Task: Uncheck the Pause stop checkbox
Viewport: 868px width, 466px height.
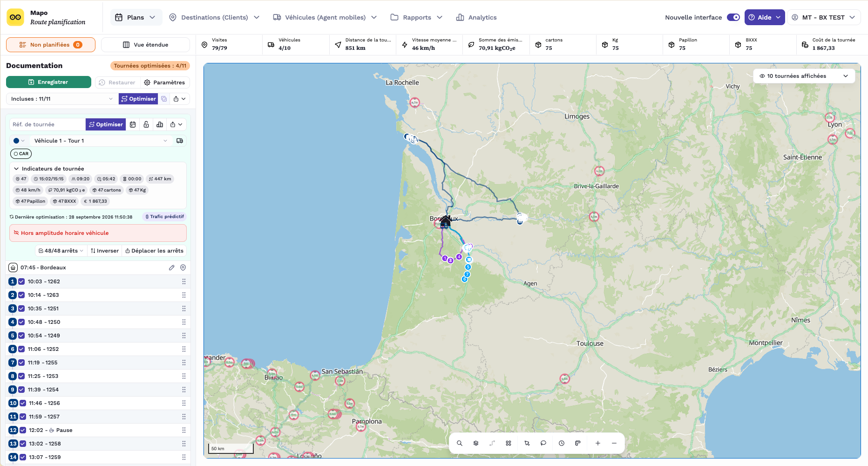Action: pos(23,430)
